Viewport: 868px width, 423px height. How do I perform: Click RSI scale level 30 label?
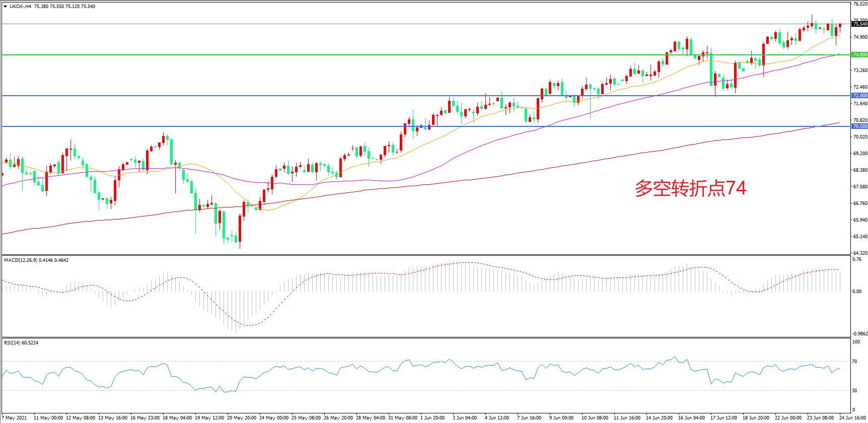tap(854, 391)
